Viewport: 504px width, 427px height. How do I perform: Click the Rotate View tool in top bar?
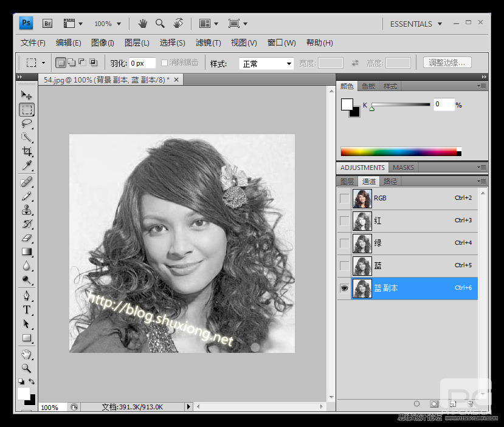(x=178, y=23)
